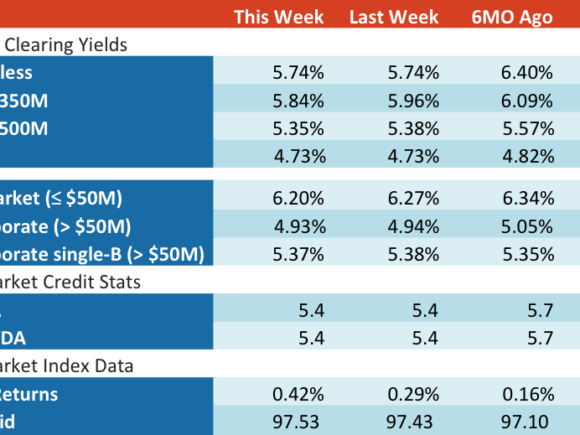The height and width of the screenshot is (435, 580).
Task: Select the Clearing Yields section heading
Action: point(66,45)
